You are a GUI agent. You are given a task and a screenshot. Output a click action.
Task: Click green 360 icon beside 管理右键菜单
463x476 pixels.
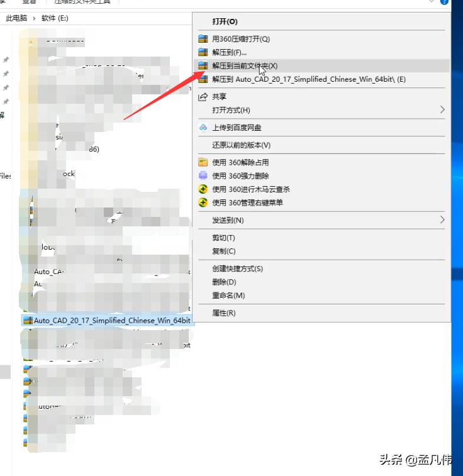point(203,202)
